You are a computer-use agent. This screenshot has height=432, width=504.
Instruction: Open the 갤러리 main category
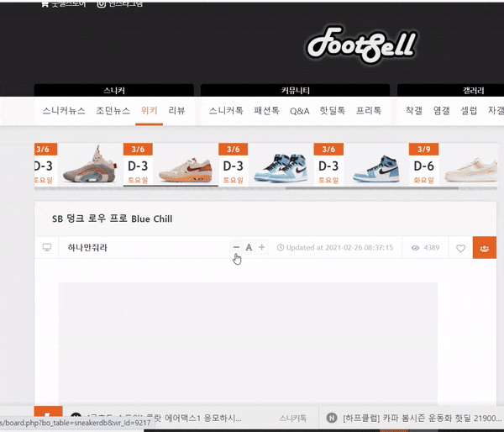[x=473, y=91]
